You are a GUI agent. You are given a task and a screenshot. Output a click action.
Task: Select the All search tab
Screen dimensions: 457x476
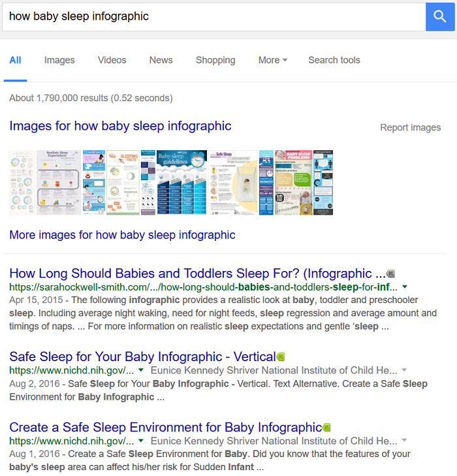pos(15,60)
